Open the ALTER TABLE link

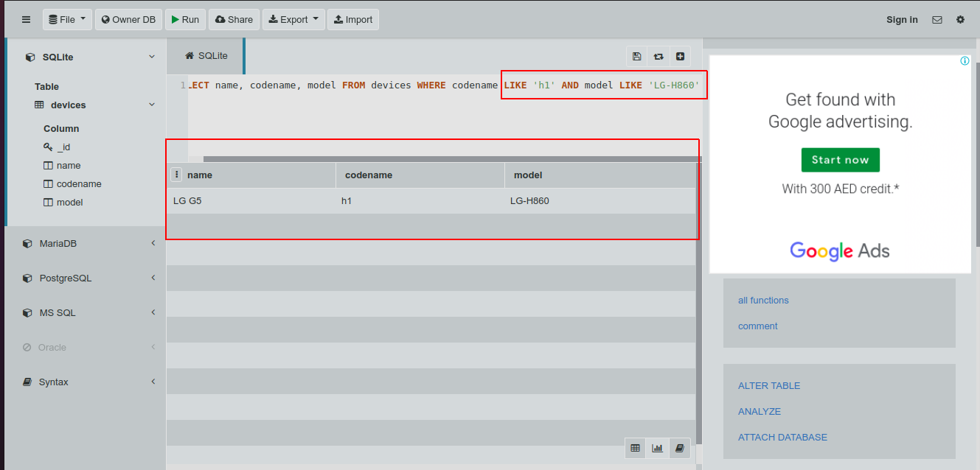click(x=769, y=386)
